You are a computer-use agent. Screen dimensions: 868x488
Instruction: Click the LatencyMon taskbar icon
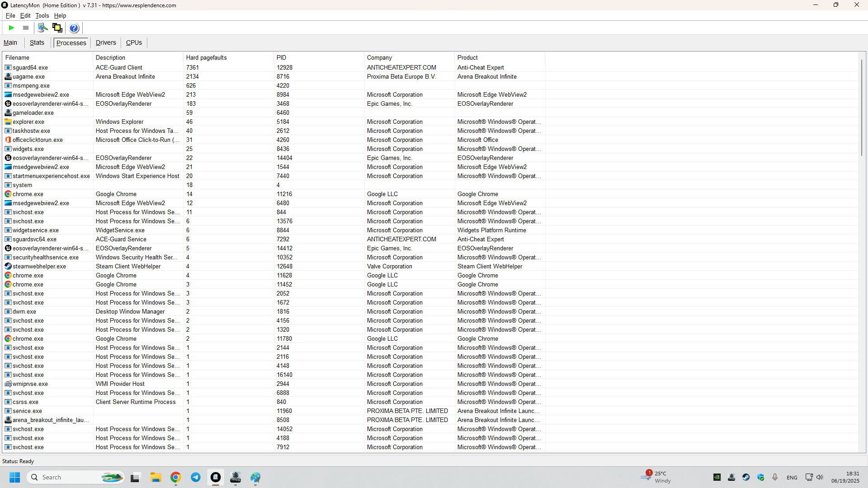tap(216, 477)
